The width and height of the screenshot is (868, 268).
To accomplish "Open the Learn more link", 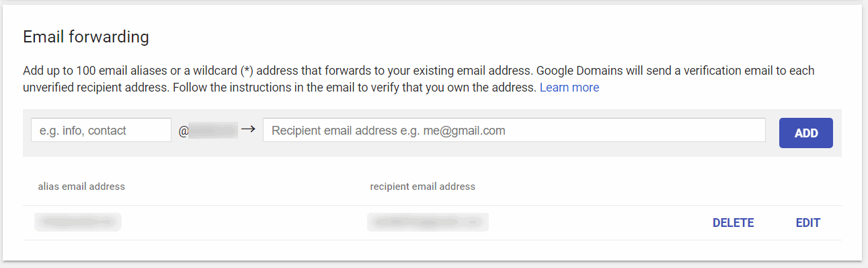I will pyautogui.click(x=569, y=88).
